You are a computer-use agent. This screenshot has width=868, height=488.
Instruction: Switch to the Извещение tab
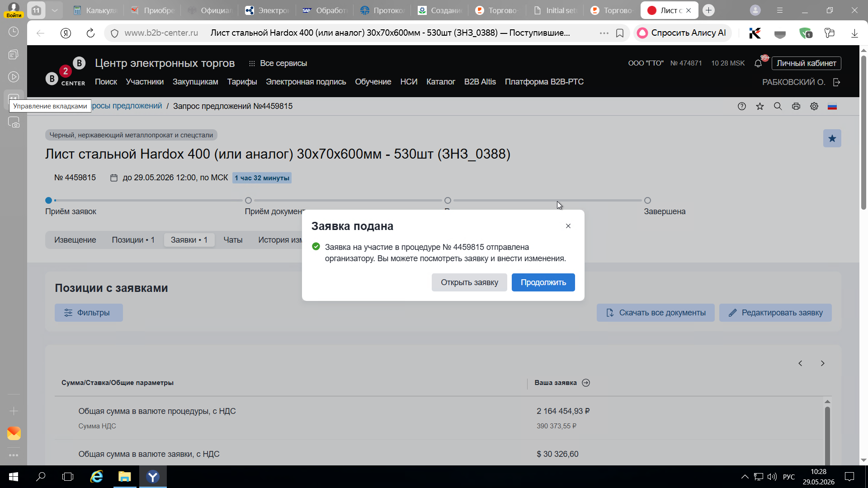click(x=75, y=240)
